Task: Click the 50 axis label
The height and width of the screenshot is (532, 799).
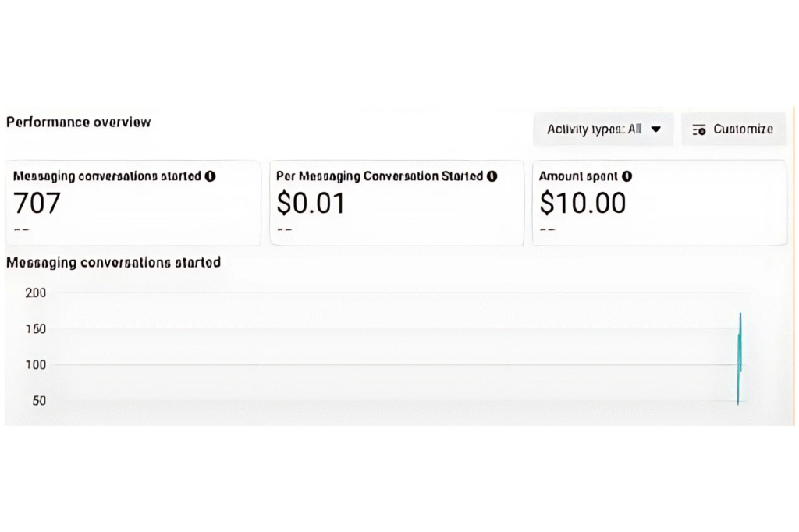Action: pyautogui.click(x=39, y=400)
